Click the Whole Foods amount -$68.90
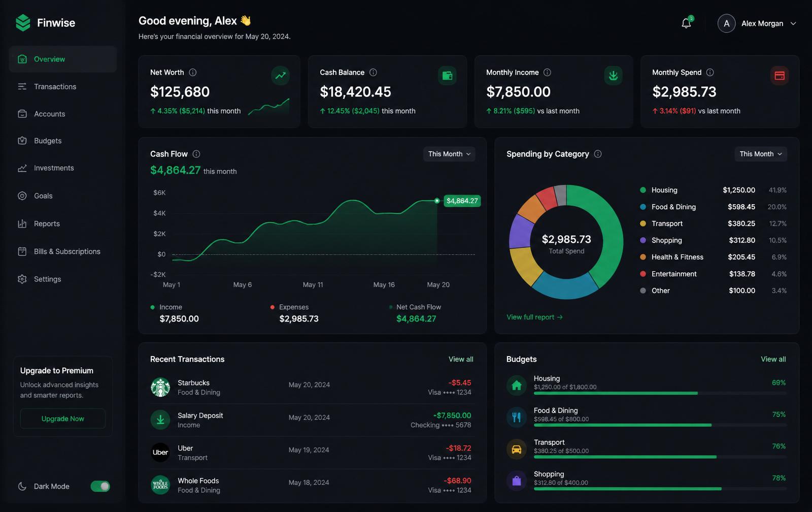The width and height of the screenshot is (812, 512). (457, 481)
